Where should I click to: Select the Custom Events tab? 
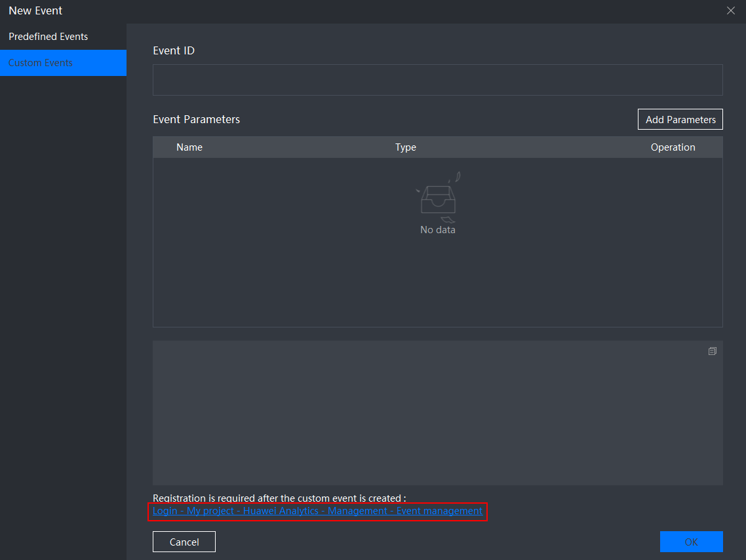[x=64, y=63]
